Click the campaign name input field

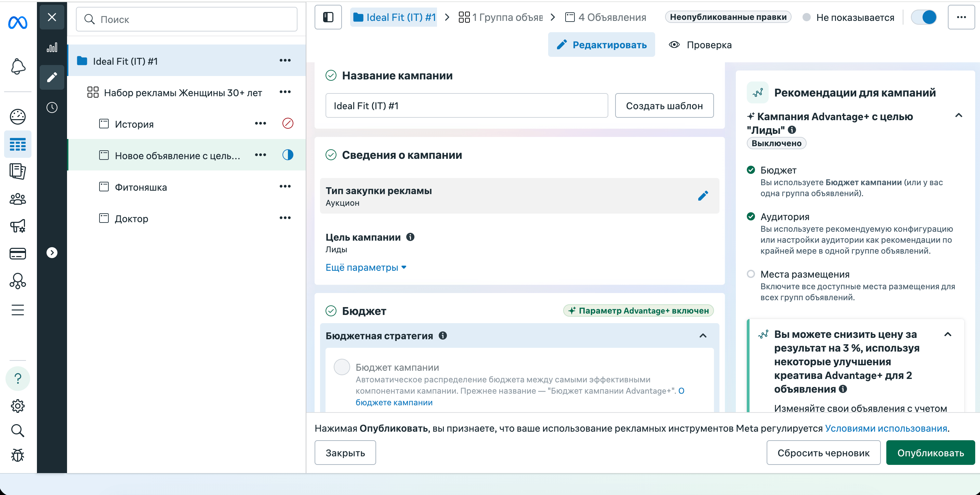[466, 106]
